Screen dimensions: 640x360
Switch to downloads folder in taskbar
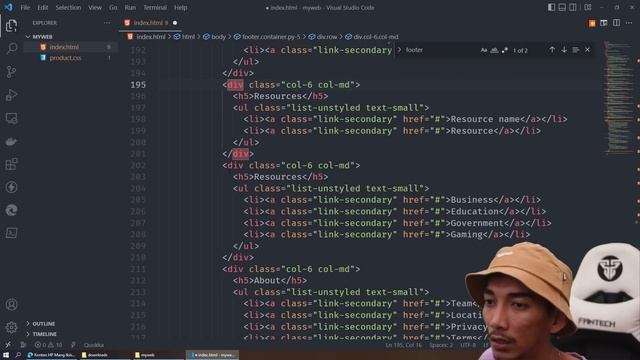tap(97, 355)
